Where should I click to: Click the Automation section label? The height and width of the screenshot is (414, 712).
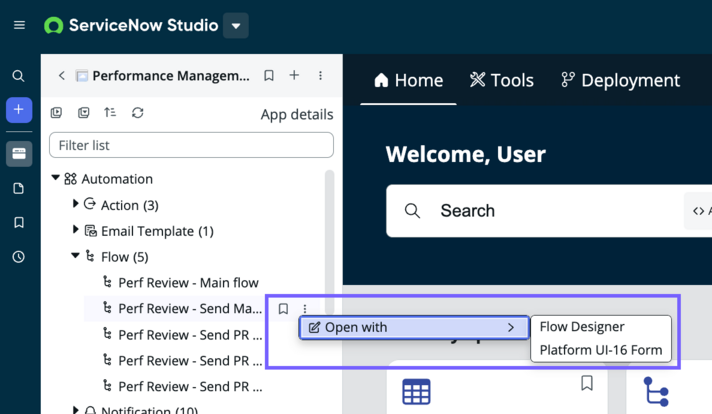[117, 179]
